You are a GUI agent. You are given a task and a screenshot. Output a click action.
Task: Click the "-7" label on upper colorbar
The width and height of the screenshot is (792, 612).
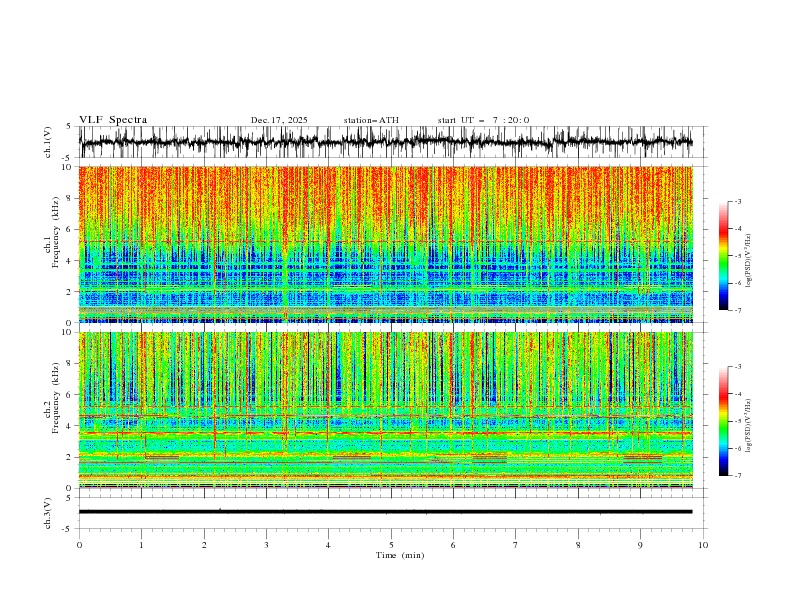tap(738, 310)
